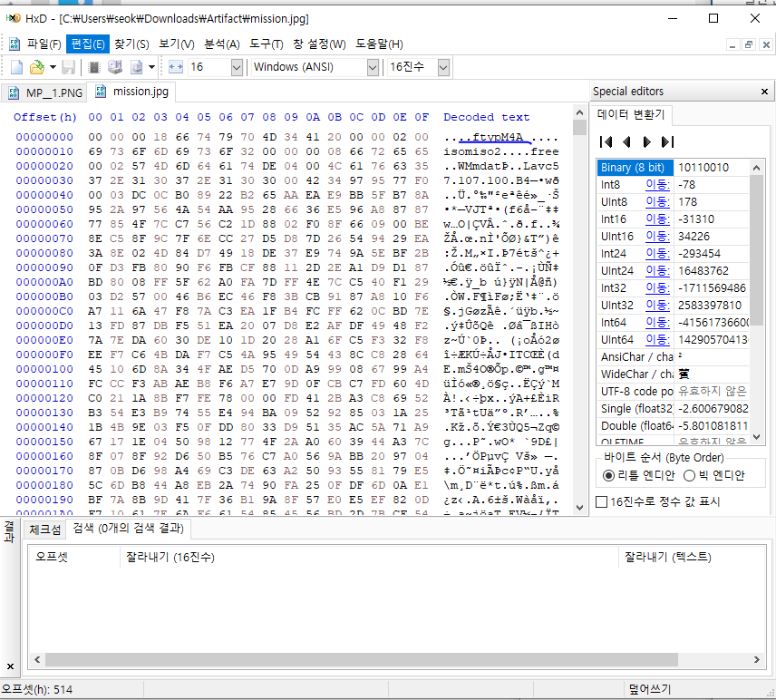Select the 빅 엔디안 radio button
The height and width of the screenshot is (700, 776).
pyautogui.click(x=689, y=476)
